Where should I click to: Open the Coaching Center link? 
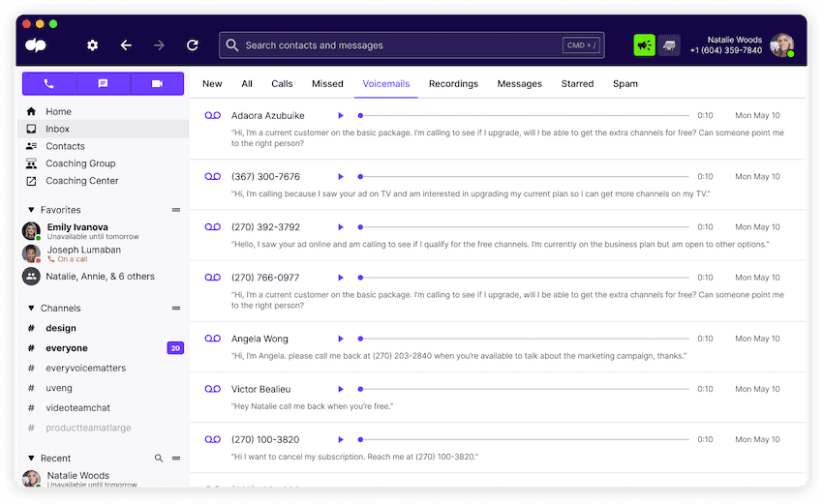[x=81, y=181]
